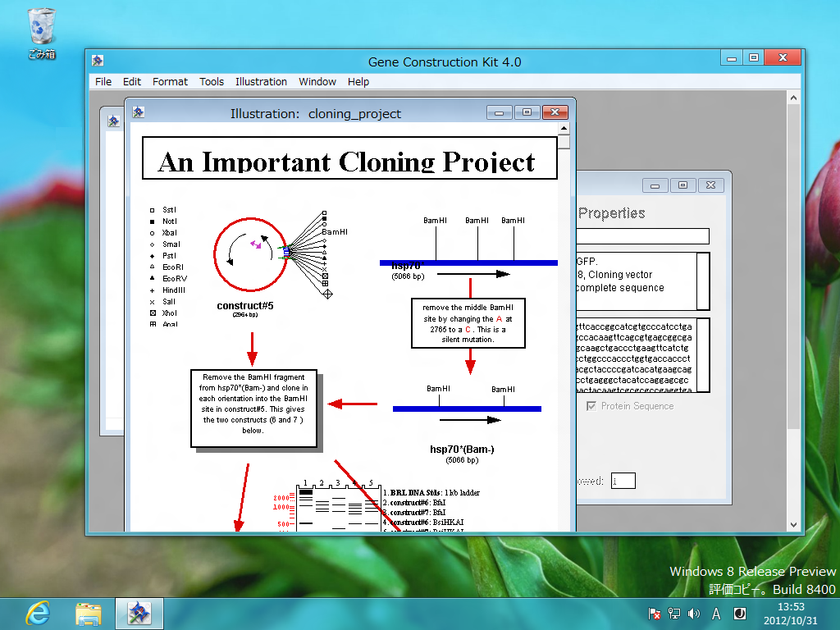This screenshot has width=840, height=630.
Task: Click the volume speaker tray icon
Action: 694,614
